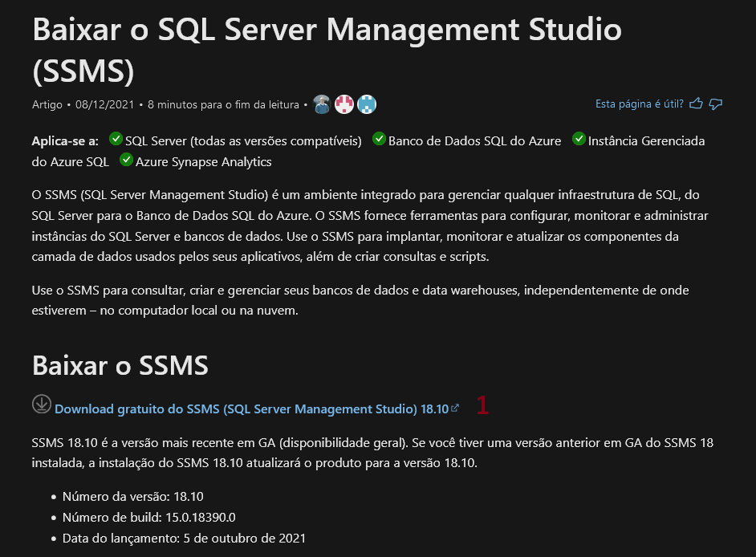Click the green check beside Azure Synapse Analytics
The image size is (756, 557).
click(x=126, y=160)
